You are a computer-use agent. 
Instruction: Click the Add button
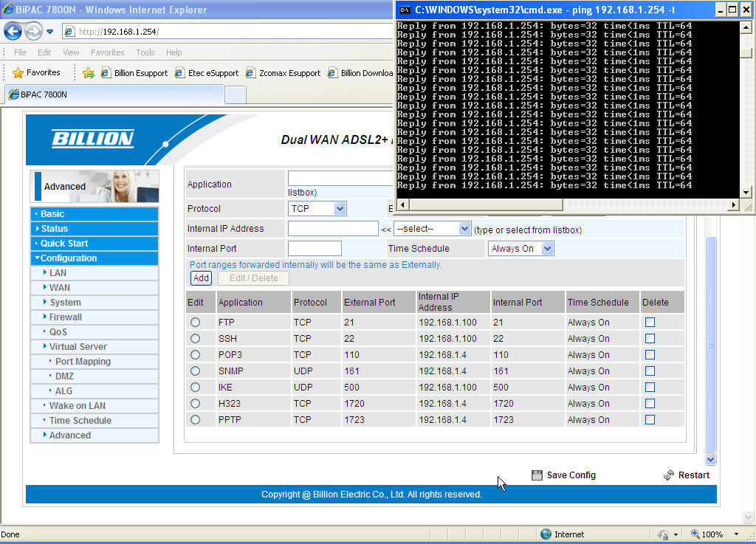point(201,278)
